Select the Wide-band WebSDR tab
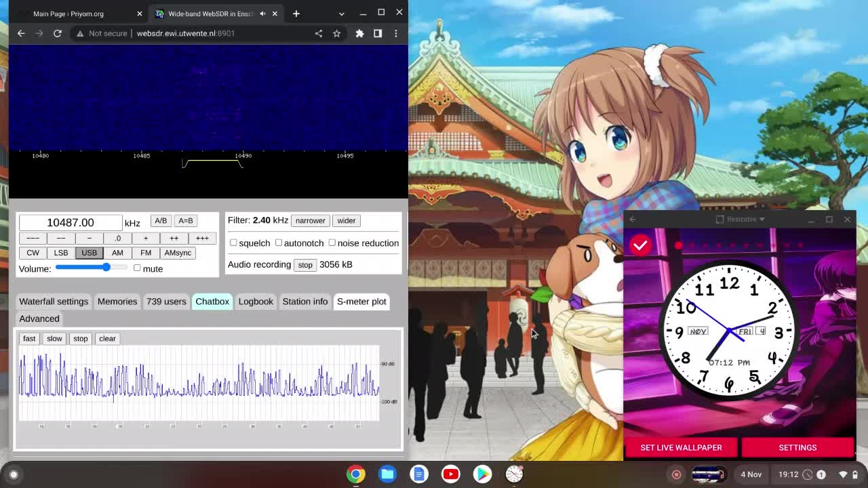Image resolution: width=868 pixels, height=488 pixels. [216, 14]
